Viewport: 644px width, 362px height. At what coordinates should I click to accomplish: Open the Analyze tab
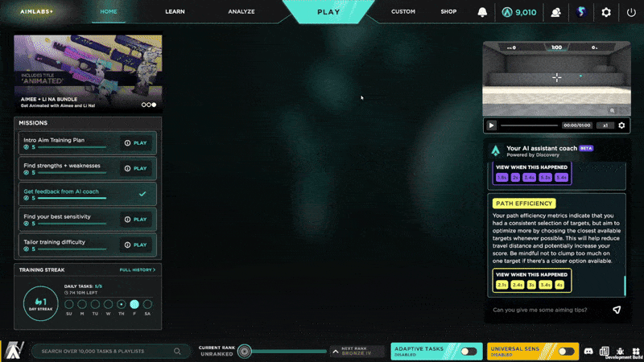pos(242,11)
